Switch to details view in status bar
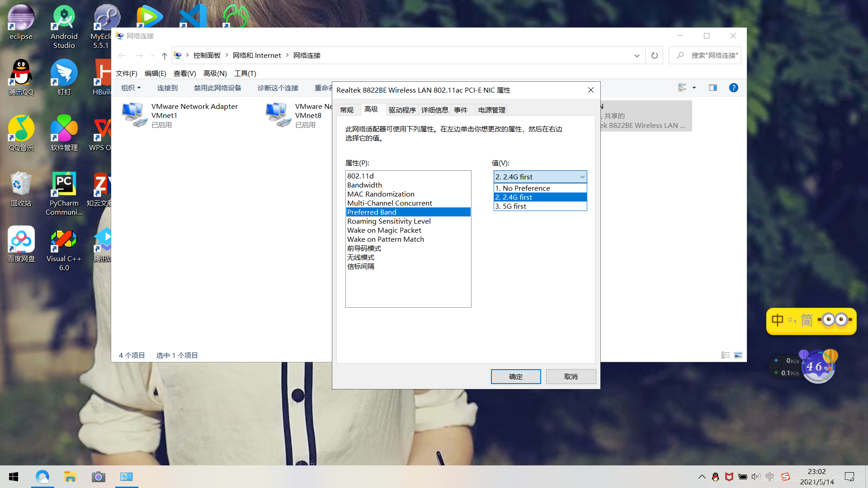 726,355
